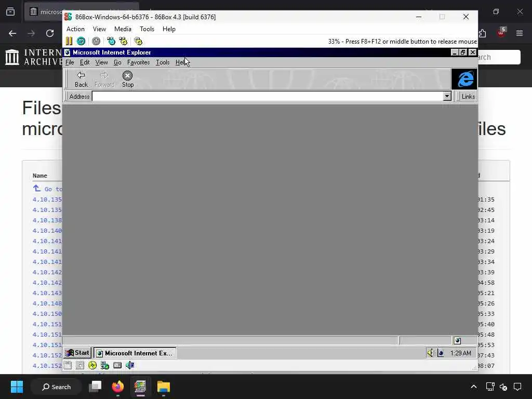Open the 4.10.138 file link in Firefox
The image size is (532, 399).
click(47, 220)
